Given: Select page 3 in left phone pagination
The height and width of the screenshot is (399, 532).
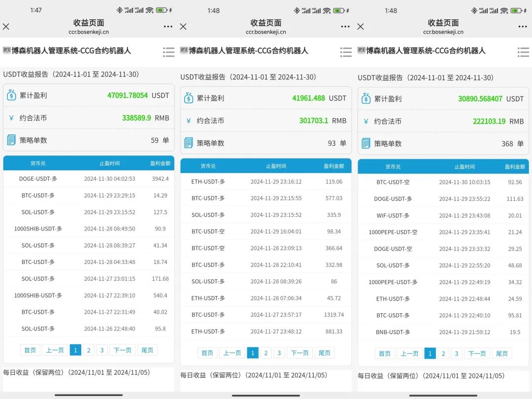Looking at the screenshot, I should (102, 350).
